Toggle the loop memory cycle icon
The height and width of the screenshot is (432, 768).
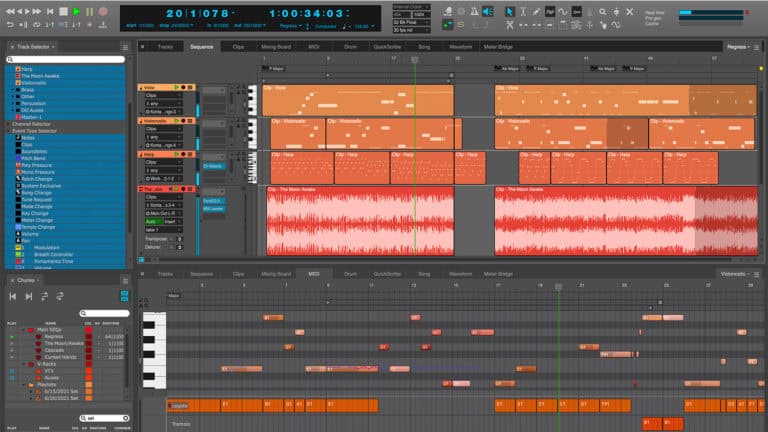pos(36,24)
